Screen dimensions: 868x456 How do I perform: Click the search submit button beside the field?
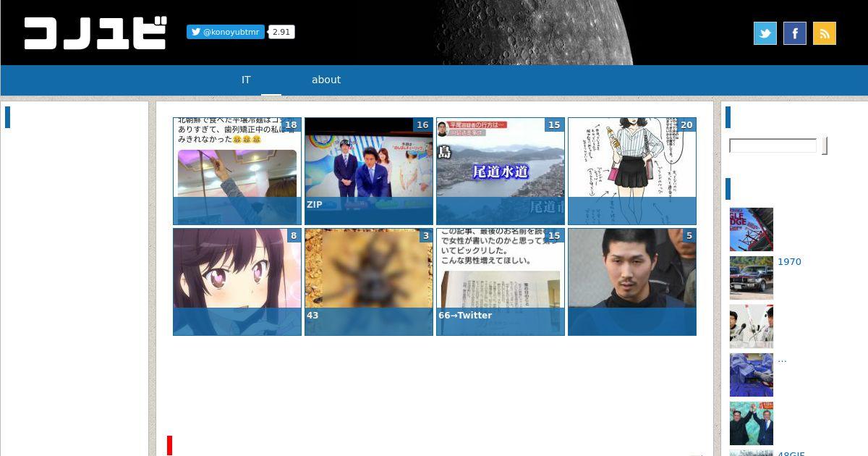(x=825, y=145)
